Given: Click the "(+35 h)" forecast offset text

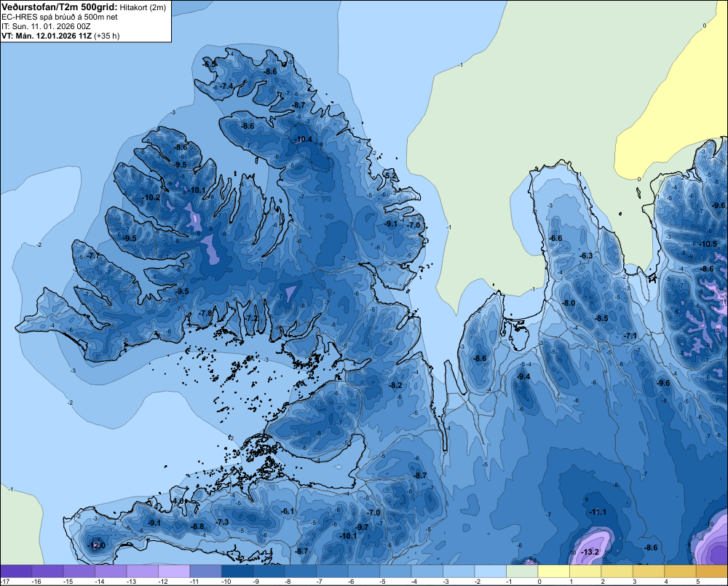Looking at the screenshot, I should 107,36.
